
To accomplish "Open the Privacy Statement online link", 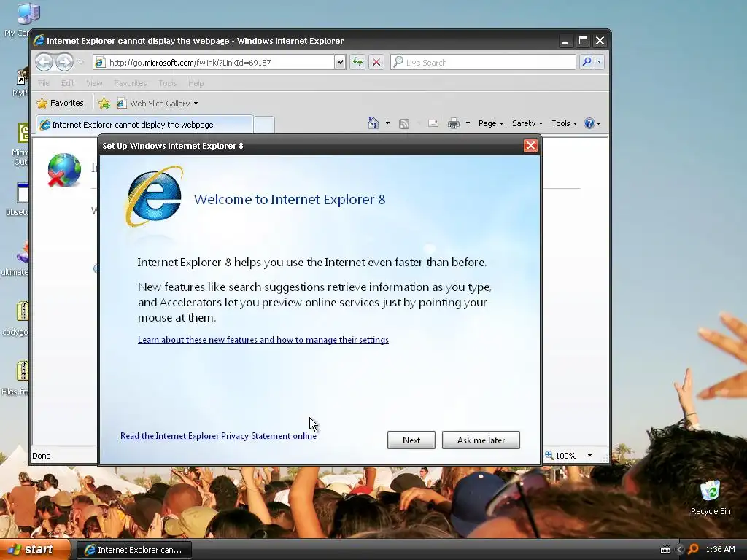I will 218,436.
